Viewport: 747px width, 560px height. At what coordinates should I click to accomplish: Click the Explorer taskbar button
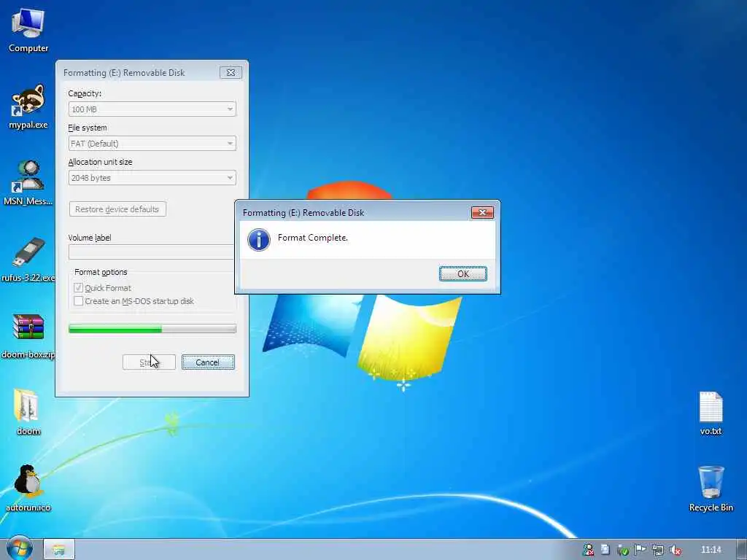click(59, 550)
